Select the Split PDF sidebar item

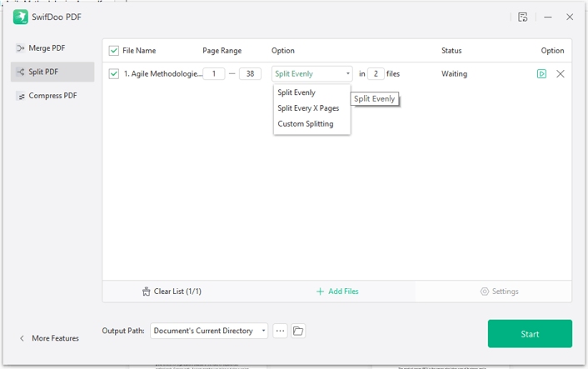pyautogui.click(x=52, y=72)
